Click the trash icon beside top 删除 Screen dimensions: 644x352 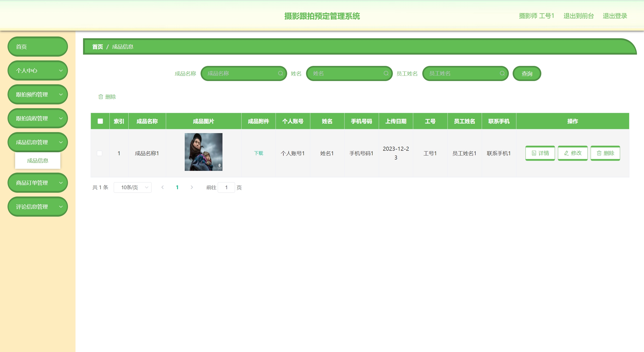tap(101, 97)
